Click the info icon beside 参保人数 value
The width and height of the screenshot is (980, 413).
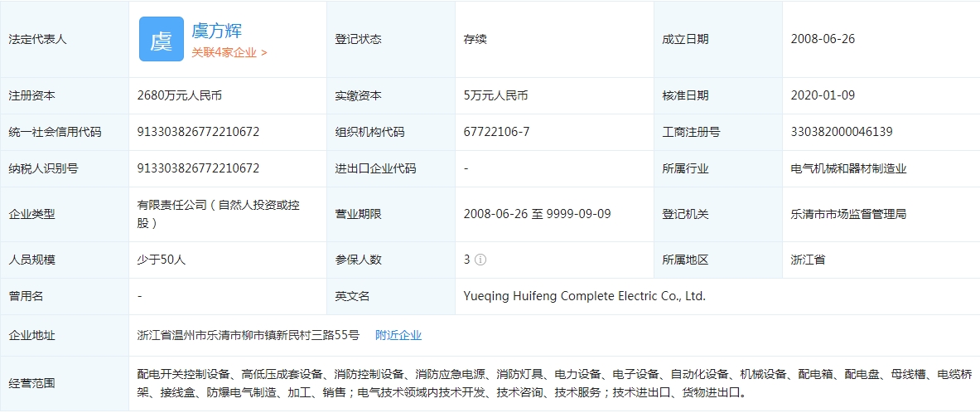(x=480, y=260)
